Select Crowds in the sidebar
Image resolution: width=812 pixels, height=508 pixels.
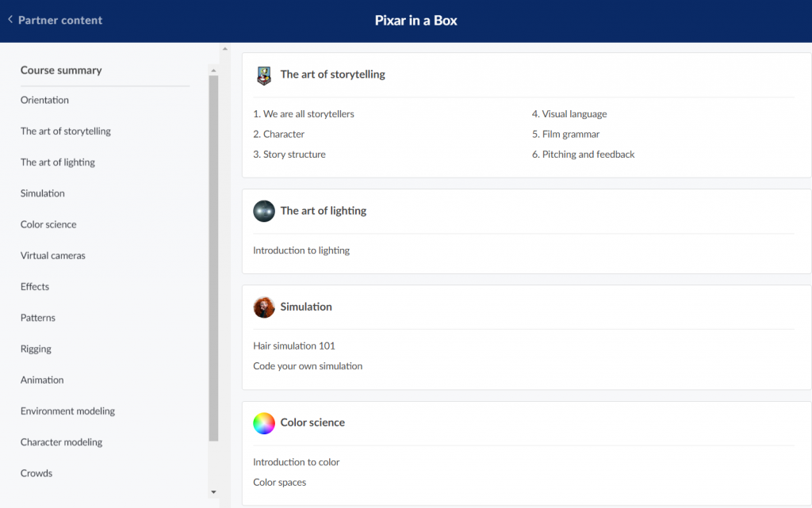coord(36,473)
